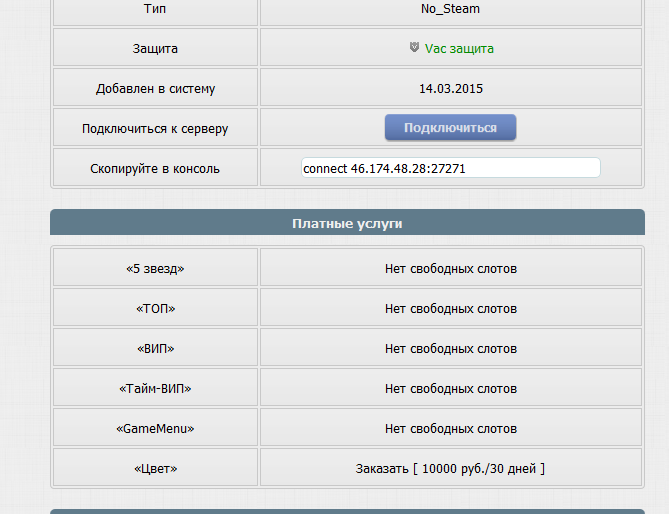Select the connect 46.174.48.28:27271 console field
This screenshot has height=514, width=669.
(451, 168)
